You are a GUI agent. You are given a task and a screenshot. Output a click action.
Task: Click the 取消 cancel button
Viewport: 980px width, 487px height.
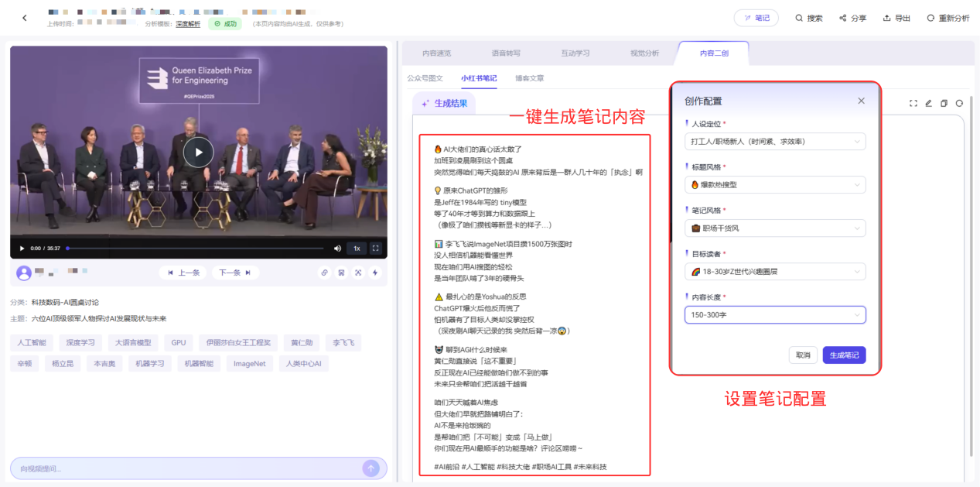pyautogui.click(x=802, y=355)
